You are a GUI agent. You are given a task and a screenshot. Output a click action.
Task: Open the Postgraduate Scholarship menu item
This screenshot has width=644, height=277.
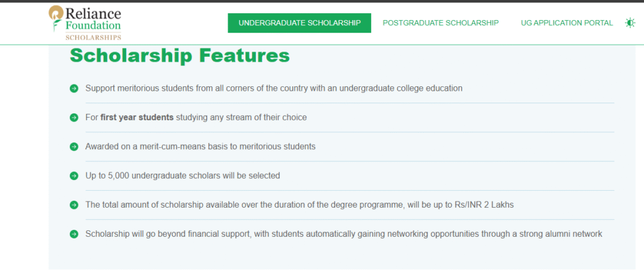tap(440, 23)
